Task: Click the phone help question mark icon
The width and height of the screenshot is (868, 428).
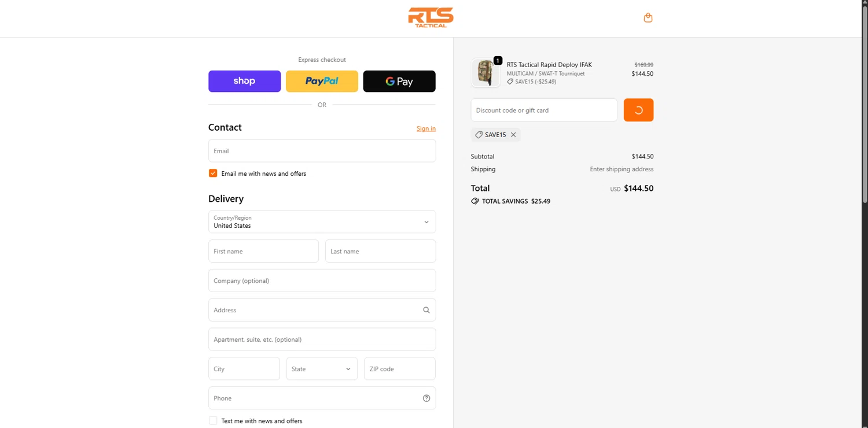Action: click(426, 398)
